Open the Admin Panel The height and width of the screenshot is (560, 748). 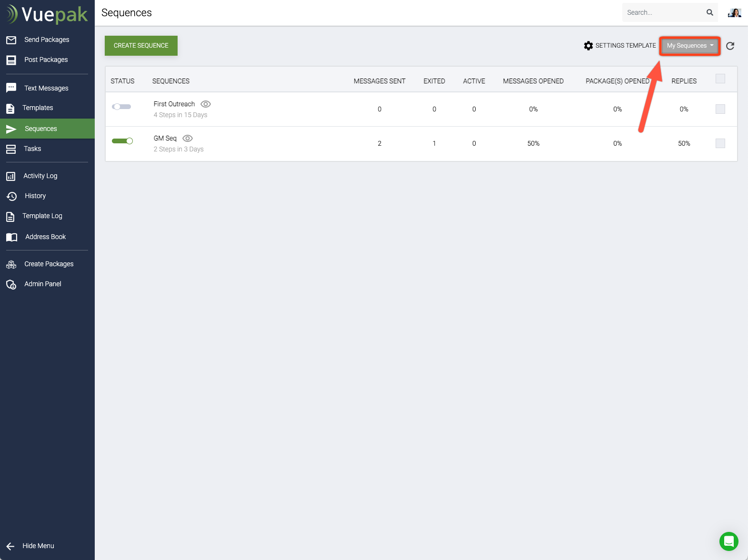(x=42, y=284)
